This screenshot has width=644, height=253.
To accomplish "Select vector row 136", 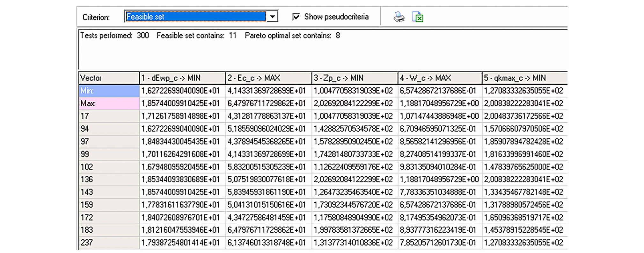I will [x=109, y=179].
